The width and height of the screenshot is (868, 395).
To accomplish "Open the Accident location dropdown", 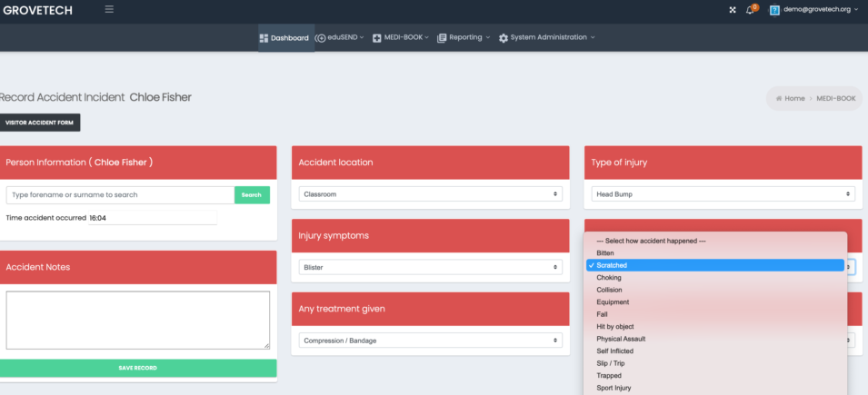I will pyautogui.click(x=430, y=194).
